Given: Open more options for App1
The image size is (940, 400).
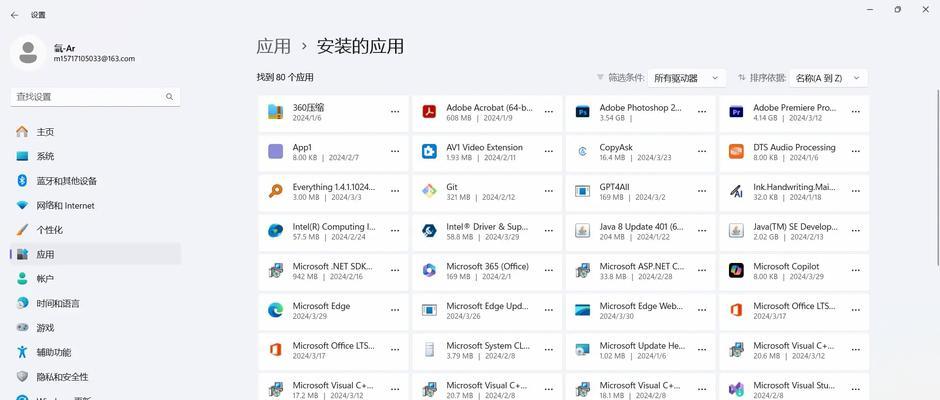Looking at the screenshot, I should click(395, 151).
